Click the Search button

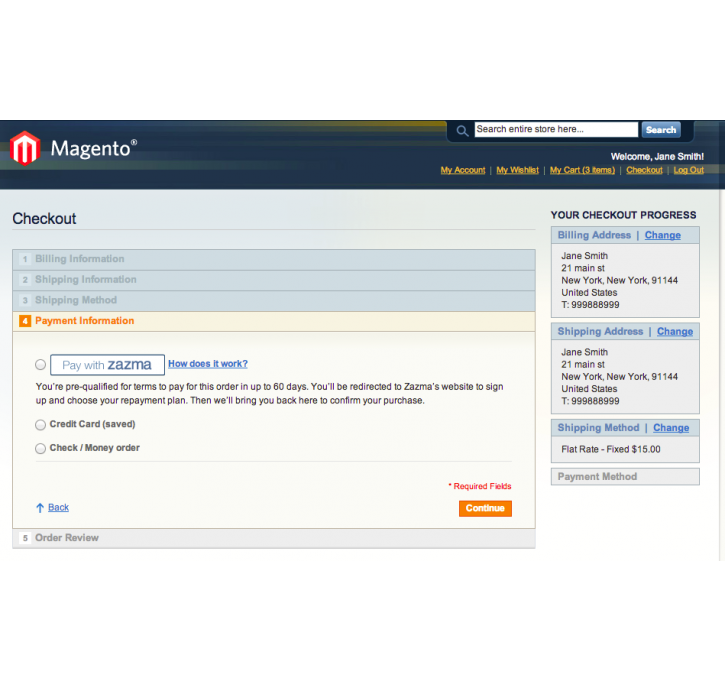click(660, 130)
